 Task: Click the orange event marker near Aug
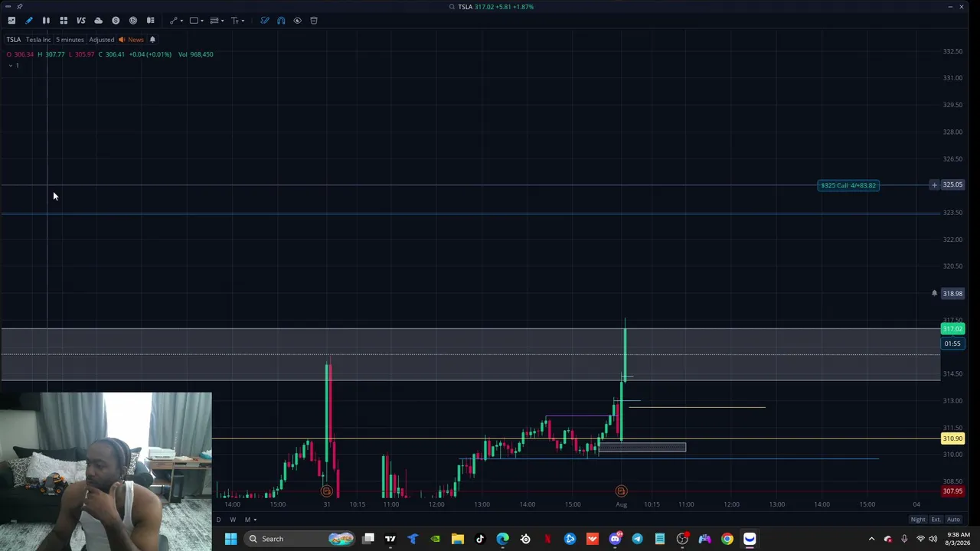(621, 491)
